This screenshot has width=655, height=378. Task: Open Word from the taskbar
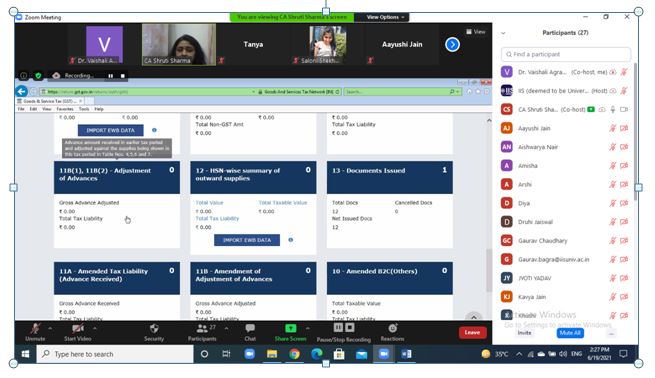pos(406,354)
